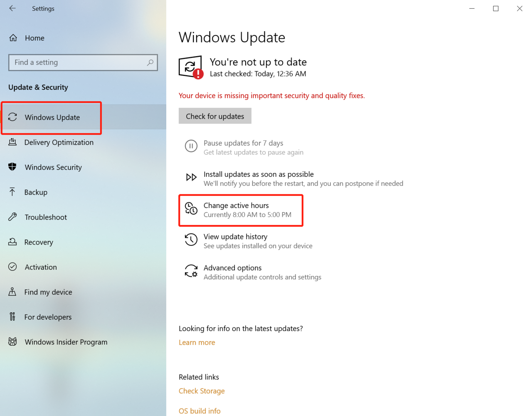Open Delivery Optimization settings page

click(59, 142)
